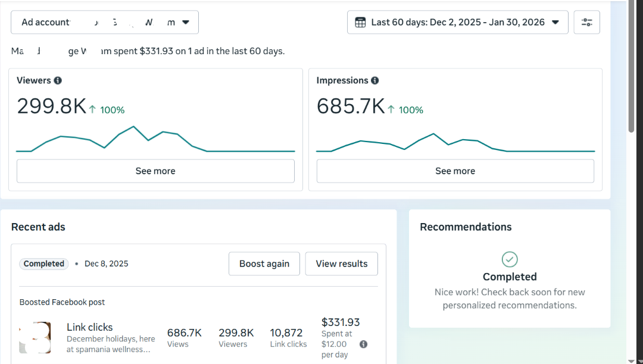This screenshot has height=364, width=643.
Task: Expand the Ad account selector chevron
Action: pyautogui.click(x=186, y=22)
